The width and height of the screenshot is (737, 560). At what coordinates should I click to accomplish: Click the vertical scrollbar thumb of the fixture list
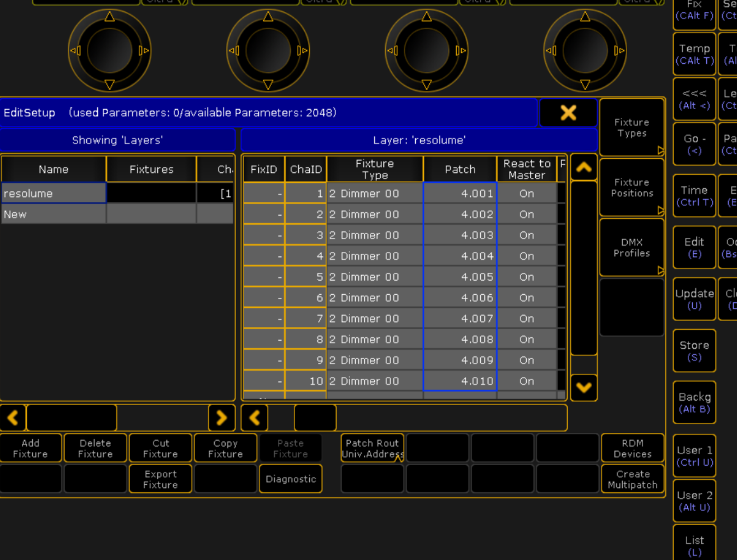point(584,268)
